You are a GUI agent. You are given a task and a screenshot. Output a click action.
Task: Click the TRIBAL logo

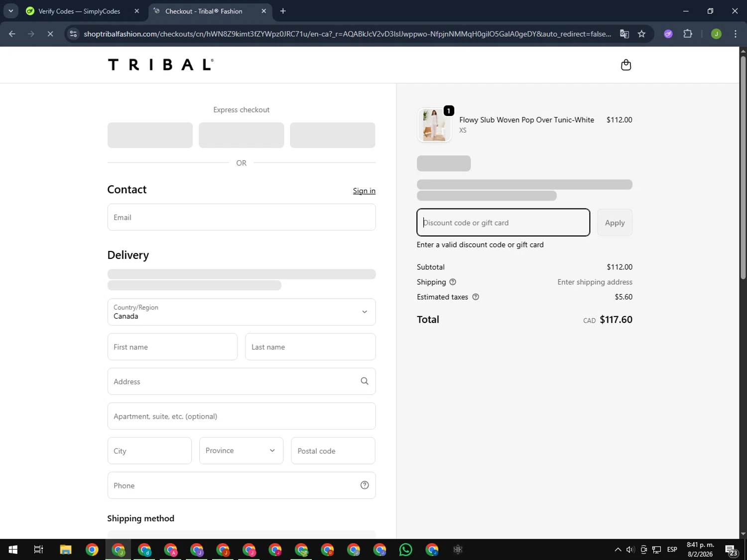[161, 65]
